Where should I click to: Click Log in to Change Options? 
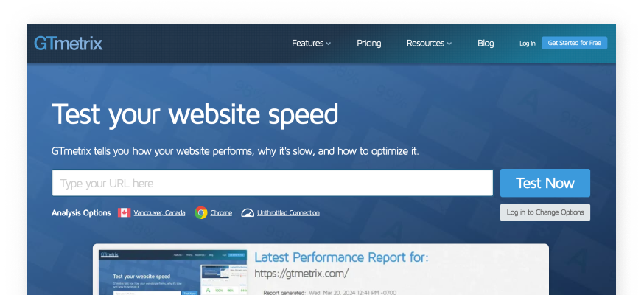pos(545,212)
